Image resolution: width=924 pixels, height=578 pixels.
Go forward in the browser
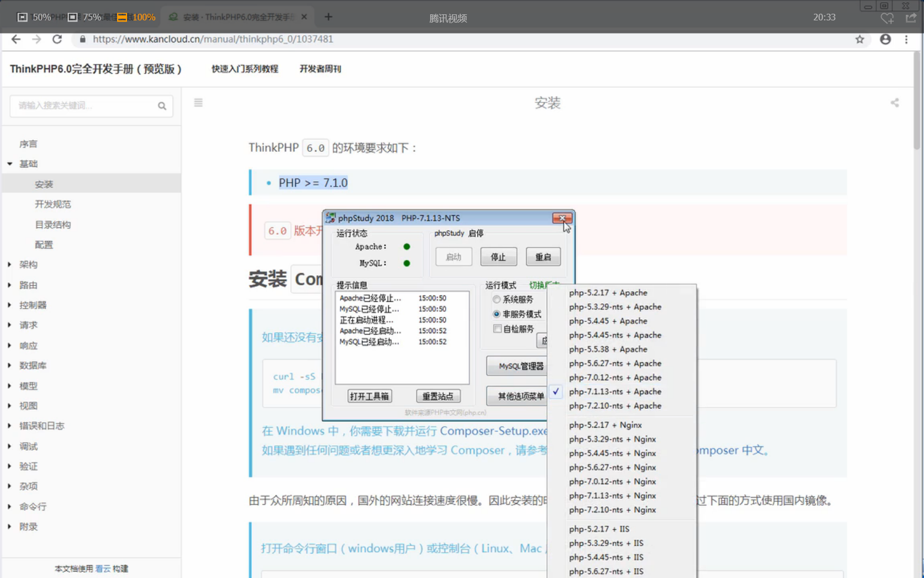click(x=36, y=39)
